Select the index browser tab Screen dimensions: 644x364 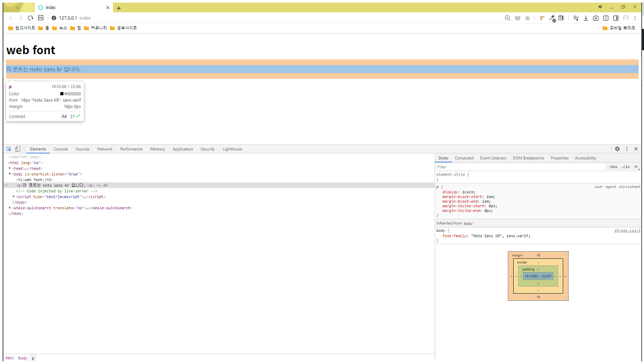pos(73,8)
